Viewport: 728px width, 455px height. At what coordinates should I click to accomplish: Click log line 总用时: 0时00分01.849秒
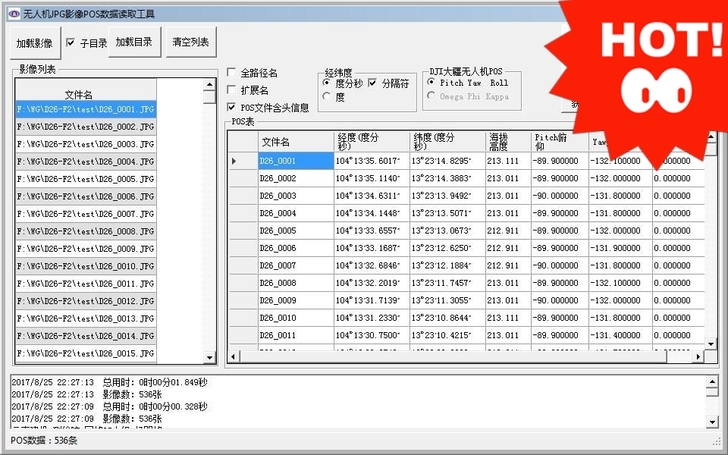pos(110,383)
